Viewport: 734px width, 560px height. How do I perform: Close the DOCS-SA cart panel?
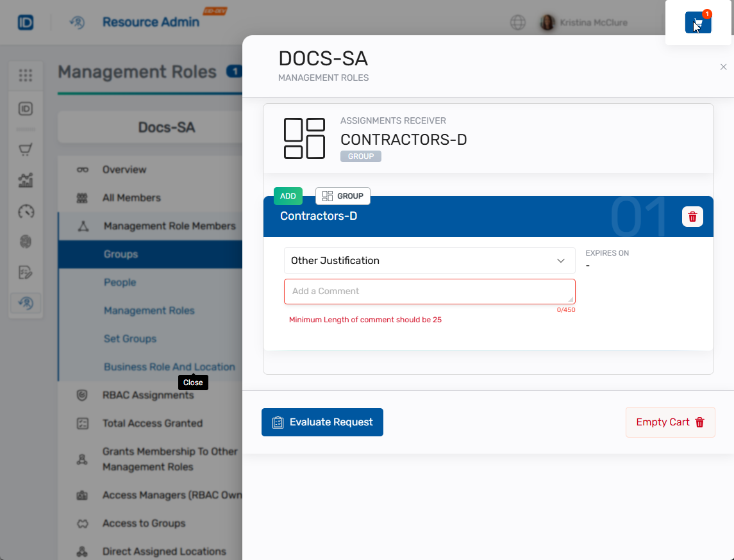tap(723, 67)
